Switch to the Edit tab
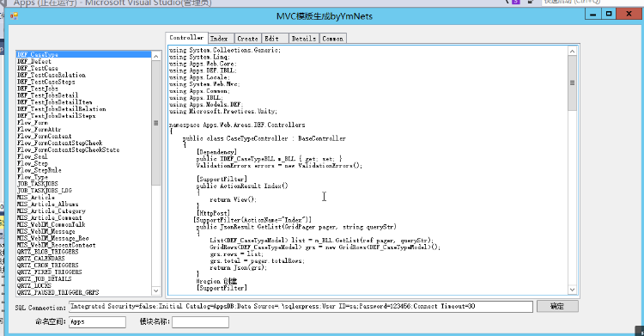The height and width of the screenshot is (336, 644). 275,39
